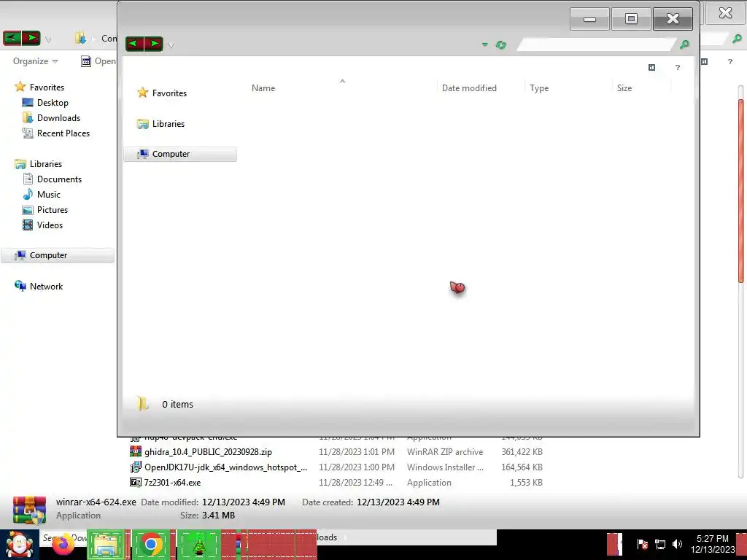Refresh the front window's address bar
The width and height of the screenshot is (747, 560).
point(500,44)
